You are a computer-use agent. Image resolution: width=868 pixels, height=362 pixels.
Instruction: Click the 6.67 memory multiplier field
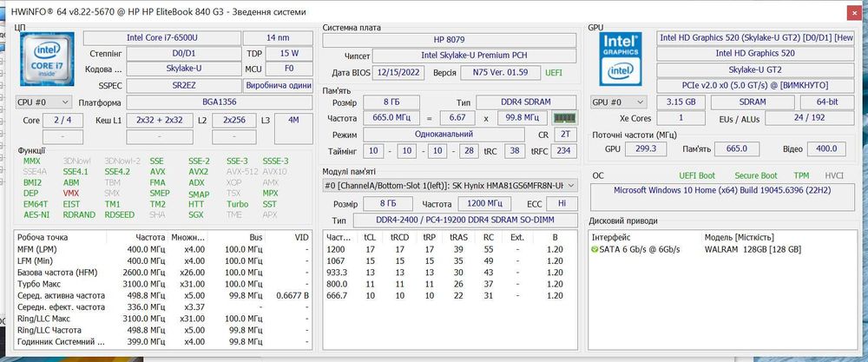point(457,118)
